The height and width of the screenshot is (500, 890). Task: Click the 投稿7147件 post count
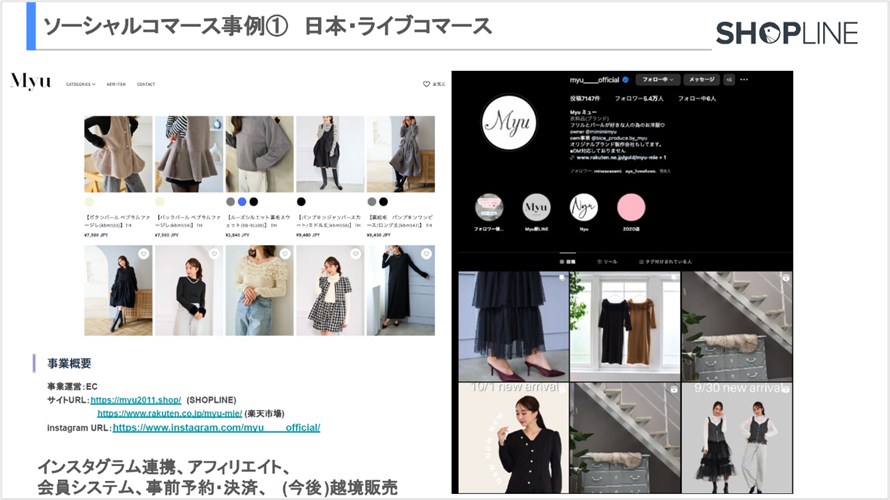pos(585,98)
